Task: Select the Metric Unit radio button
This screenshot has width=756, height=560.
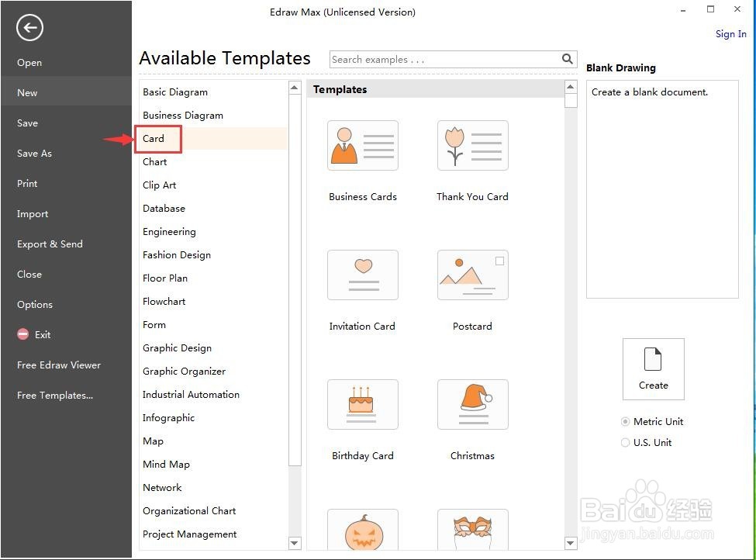Action: click(625, 422)
